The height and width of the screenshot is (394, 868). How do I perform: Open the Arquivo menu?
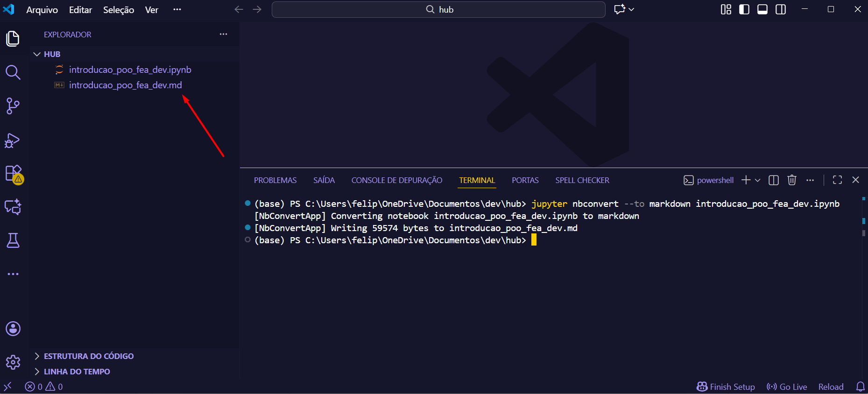(x=42, y=10)
